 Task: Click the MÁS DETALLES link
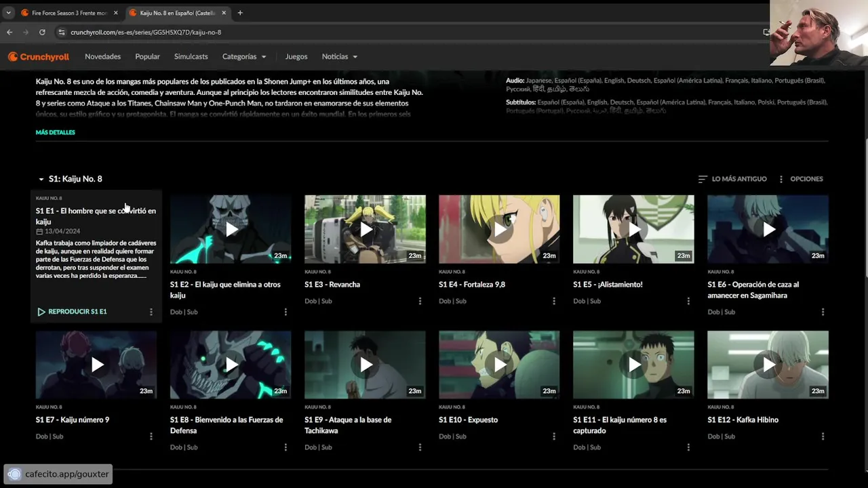(x=56, y=132)
